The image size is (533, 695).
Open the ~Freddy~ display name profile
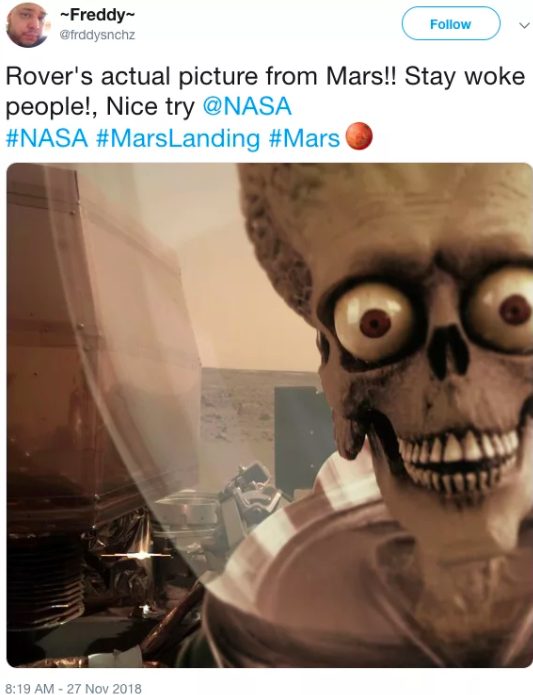[97, 15]
